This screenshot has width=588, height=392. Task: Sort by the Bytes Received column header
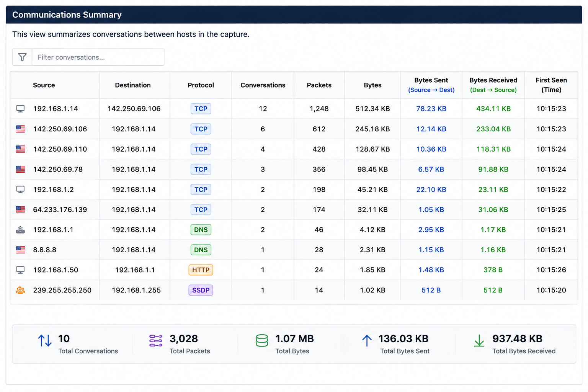tap(493, 85)
